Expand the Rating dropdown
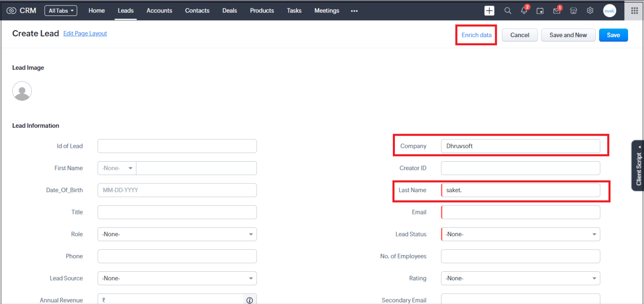This screenshot has width=644, height=304. coord(594,278)
